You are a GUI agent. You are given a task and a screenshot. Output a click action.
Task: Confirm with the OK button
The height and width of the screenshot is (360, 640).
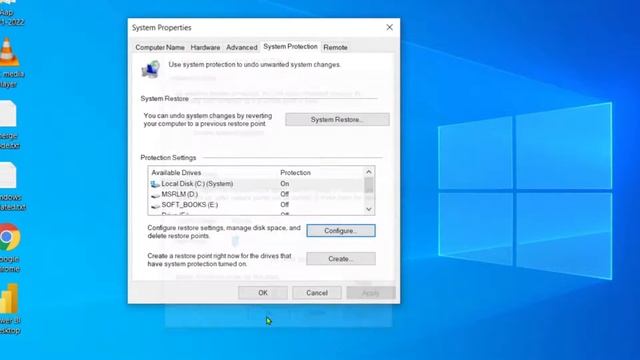(263, 293)
